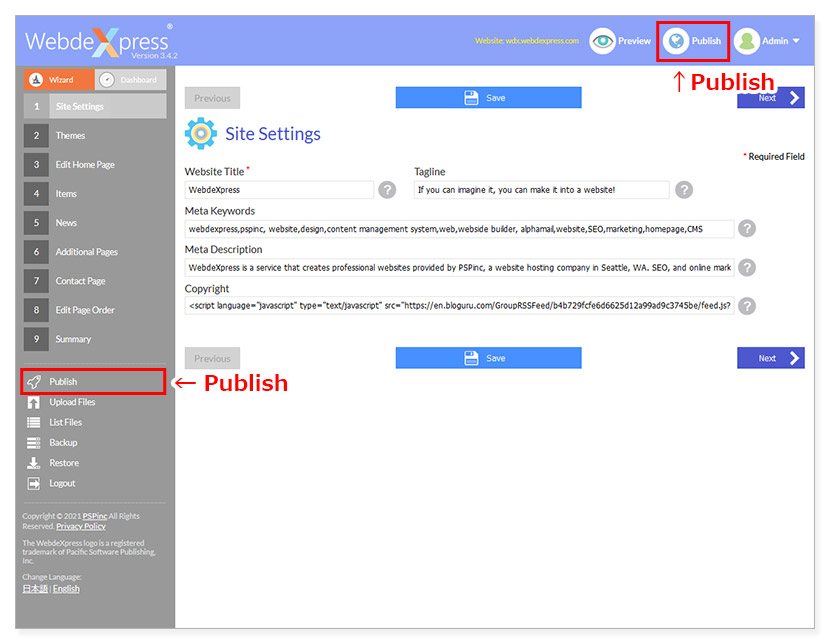The image size is (830, 644).
Task: Click the Tagline input field
Action: click(x=541, y=190)
